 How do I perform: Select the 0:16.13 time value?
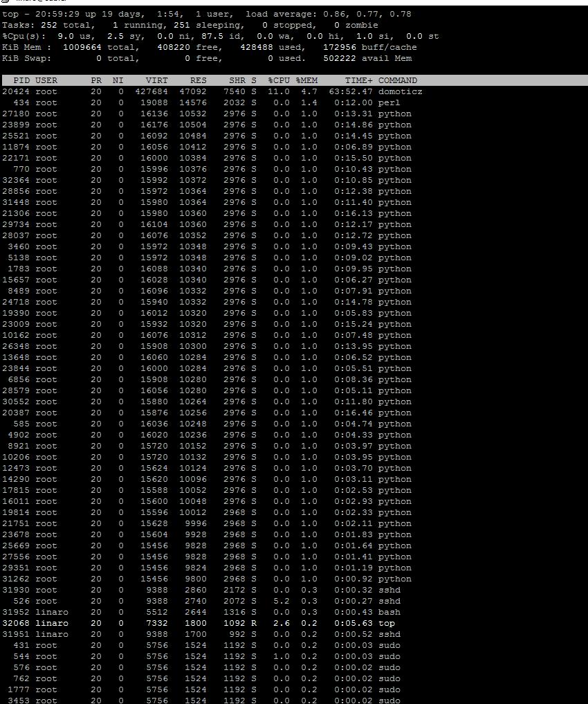353,213
